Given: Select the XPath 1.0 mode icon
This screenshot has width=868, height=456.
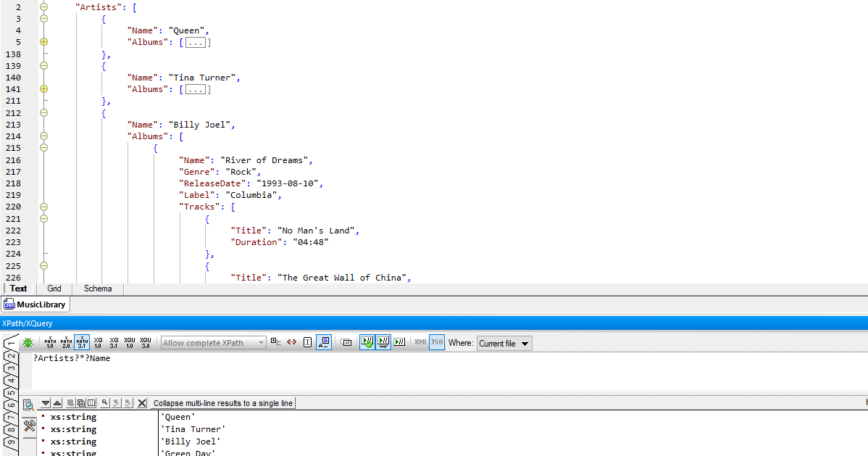Looking at the screenshot, I should pyautogui.click(x=50, y=343).
